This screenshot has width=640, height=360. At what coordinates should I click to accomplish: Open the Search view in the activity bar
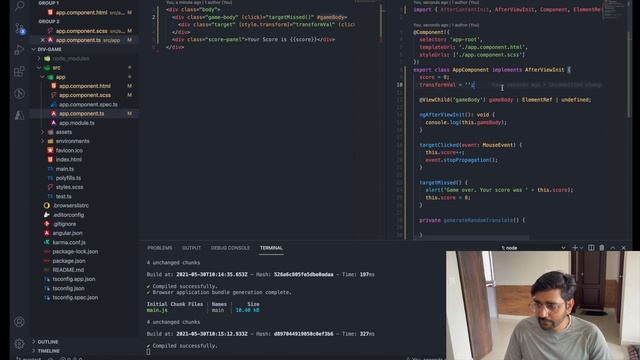pos(19,6)
